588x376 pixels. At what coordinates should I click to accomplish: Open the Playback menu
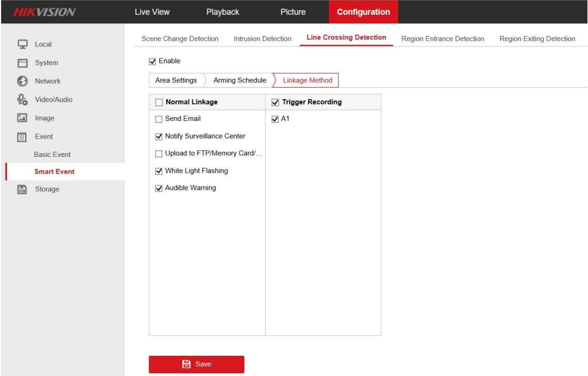point(223,12)
